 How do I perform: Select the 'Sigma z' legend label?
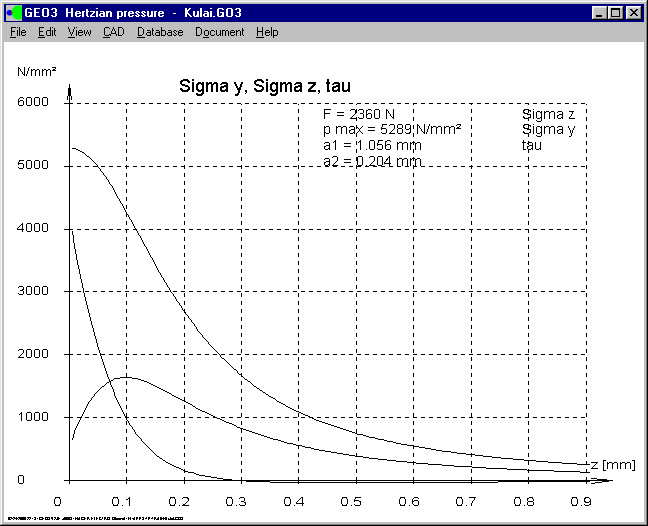(548, 114)
